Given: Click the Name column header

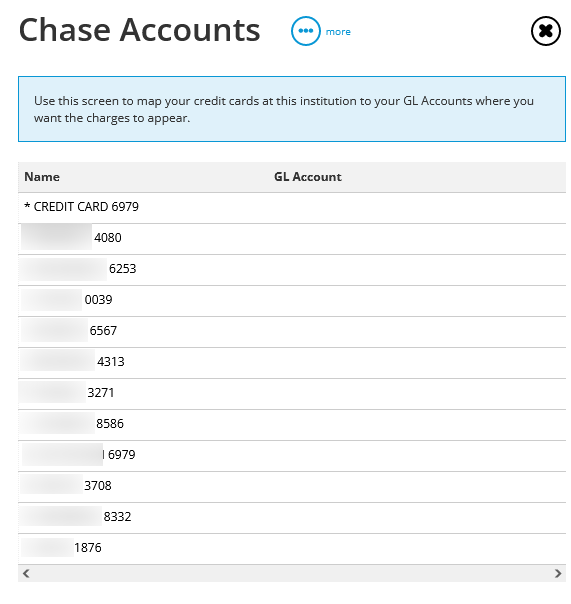Looking at the screenshot, I should [x=42, y=177].
